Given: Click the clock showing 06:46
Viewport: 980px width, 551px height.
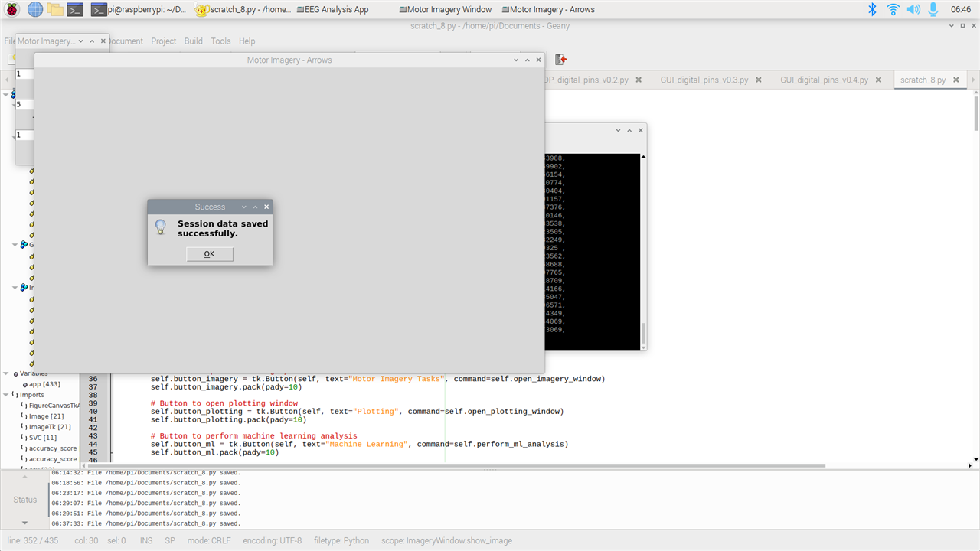Looking at the screenshot, I should coord(960,9).
